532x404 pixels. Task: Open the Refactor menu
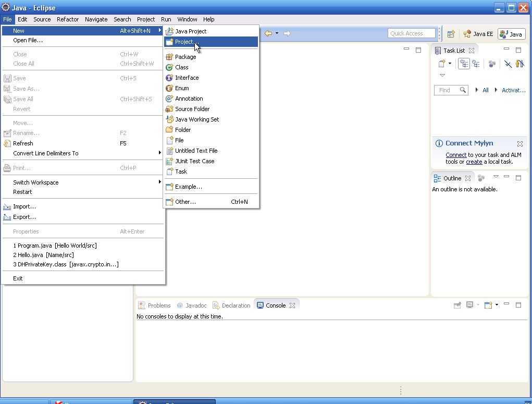pos(68,19)
